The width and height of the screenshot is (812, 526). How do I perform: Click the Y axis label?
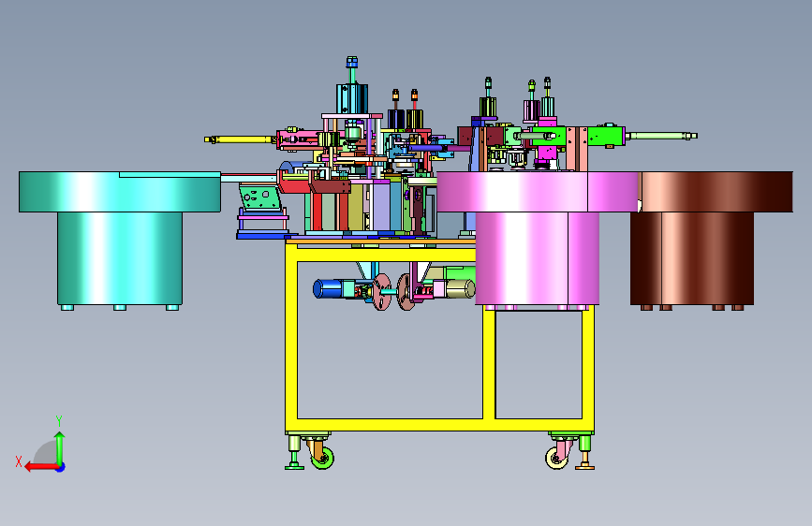point(59,421)
